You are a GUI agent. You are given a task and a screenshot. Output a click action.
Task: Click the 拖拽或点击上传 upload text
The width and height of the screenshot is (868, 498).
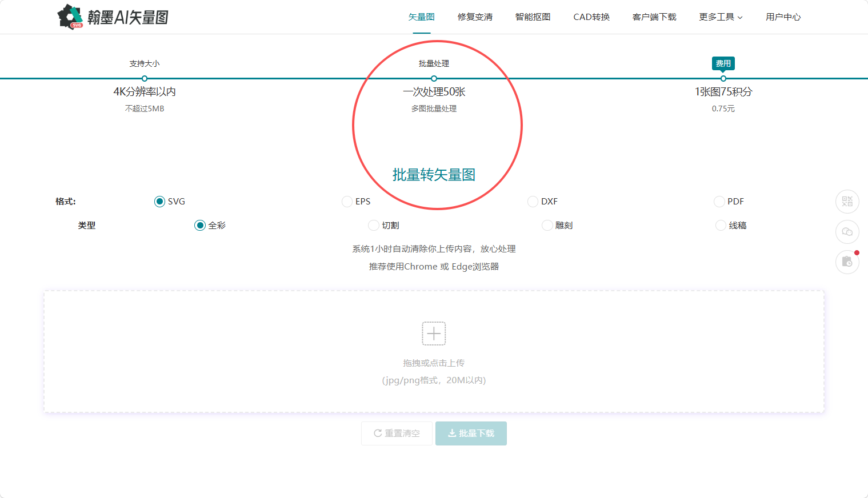pos(434,363)
